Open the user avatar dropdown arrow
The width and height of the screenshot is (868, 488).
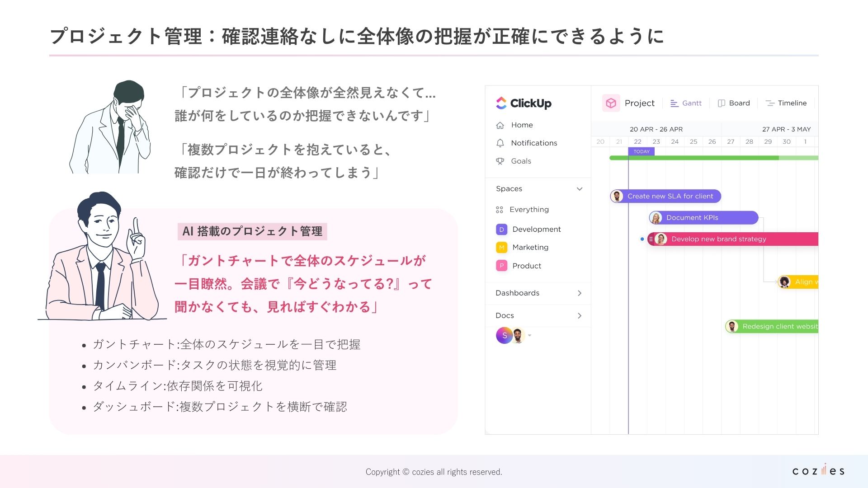[x=530, y=336]
